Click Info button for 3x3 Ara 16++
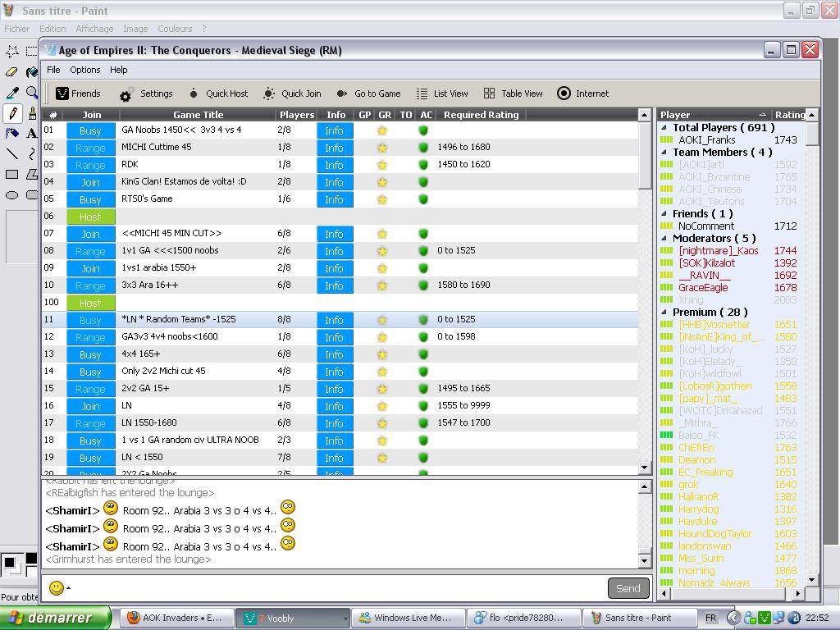The height and width of the screenshot is (630, 840). [x=335, y=285]
